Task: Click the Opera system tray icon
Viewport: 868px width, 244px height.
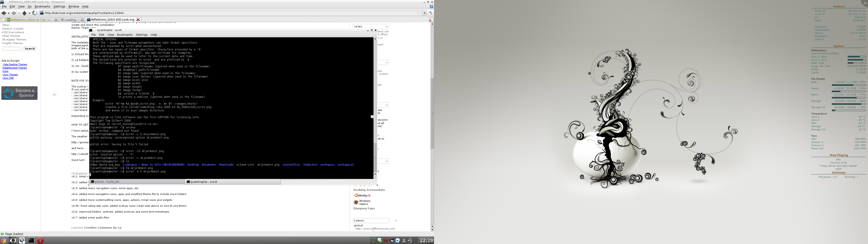Action: (385, 240)
